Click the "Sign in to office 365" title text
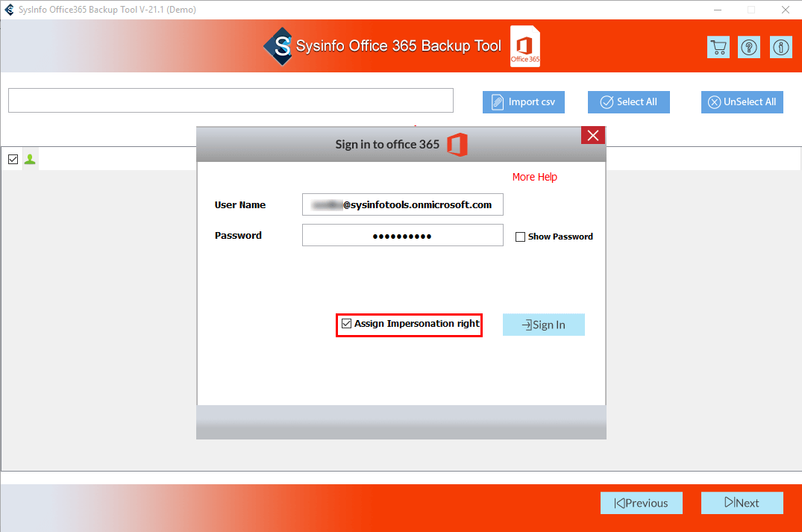802x532 pixels. click(387, 145)
